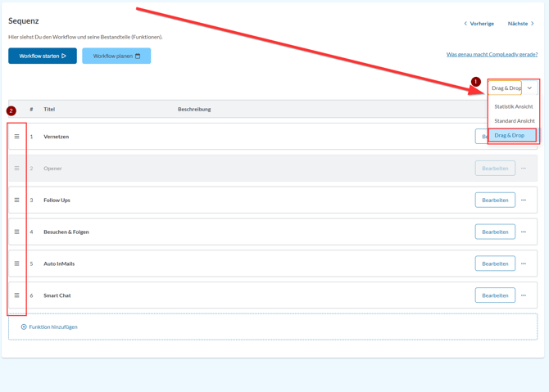Go to Nächste sequence

click(520, 24)
